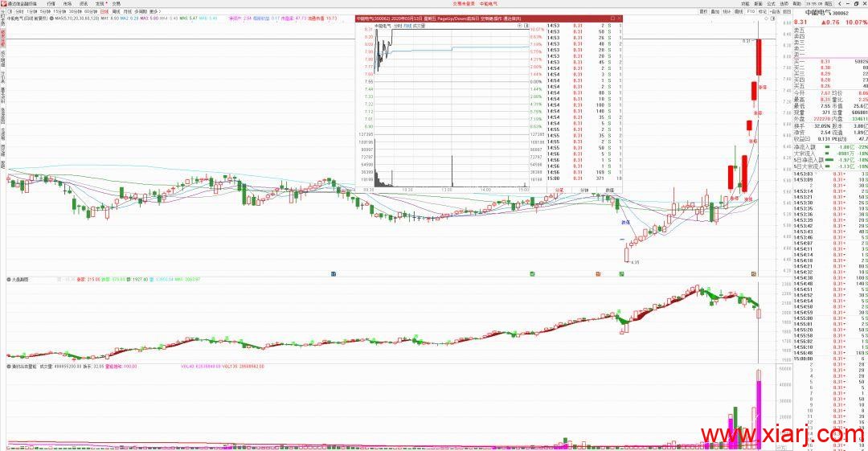The height and width of the screenshot is (451, 868).
Task: Open 成交明细 in left sidebar
Action: coord(2,59)
